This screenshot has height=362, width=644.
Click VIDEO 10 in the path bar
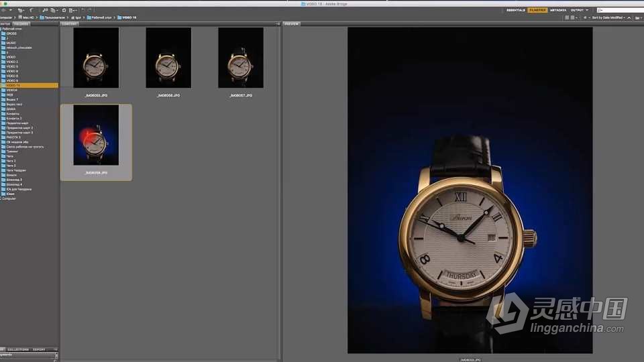pos(127,17)
